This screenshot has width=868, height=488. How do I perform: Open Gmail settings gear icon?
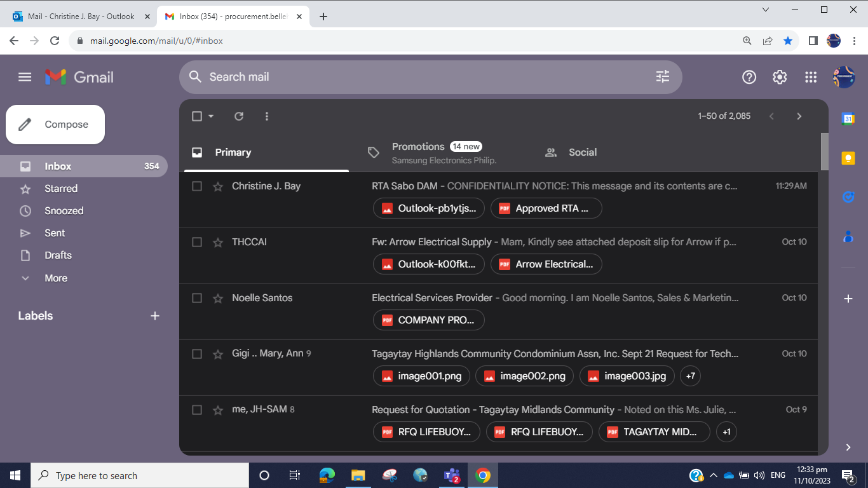(780, 77)
